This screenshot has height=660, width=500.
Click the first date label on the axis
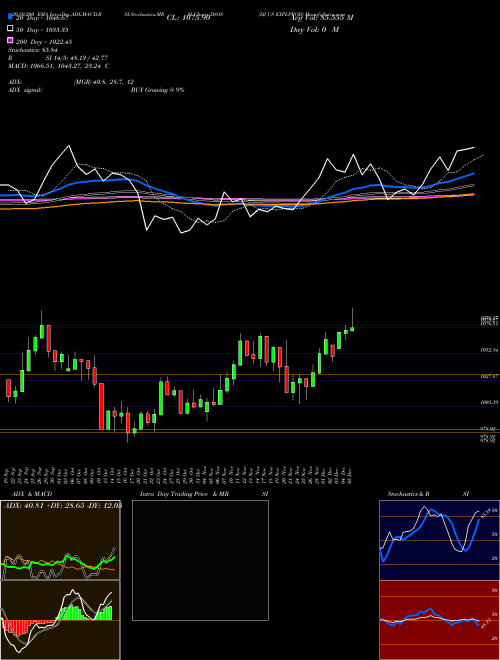[7, 475]
